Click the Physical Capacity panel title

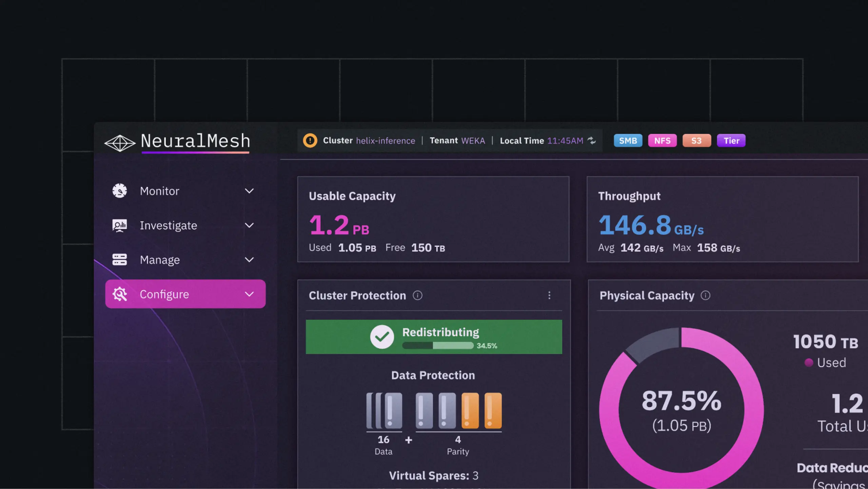point(647,296)
